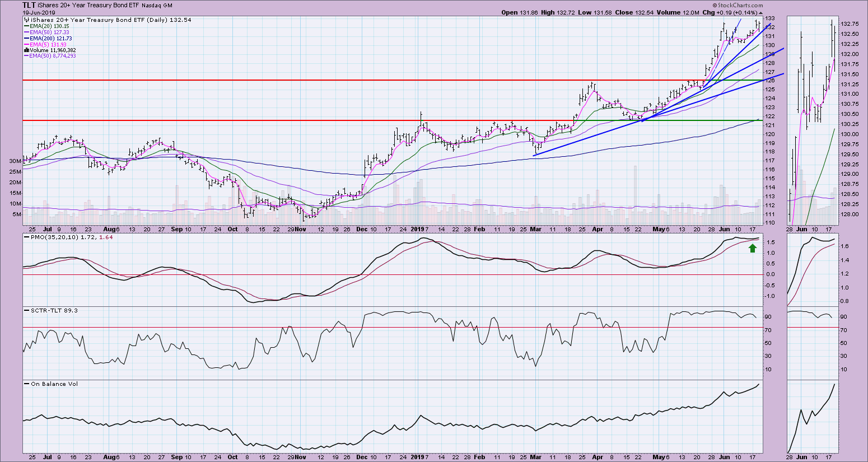Click the green up arrow in PMO panel

pyautogui.click(x=753, y=248)
